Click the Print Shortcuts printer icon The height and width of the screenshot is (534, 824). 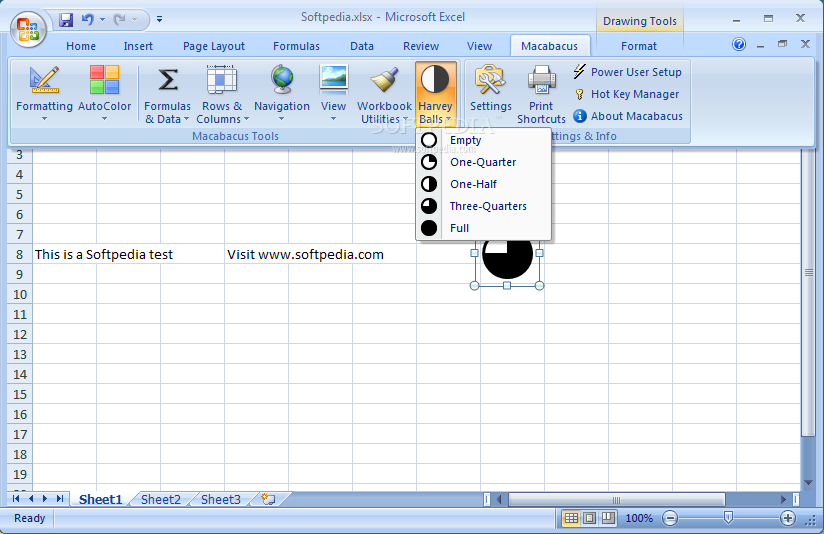click(x=542, y=79)
